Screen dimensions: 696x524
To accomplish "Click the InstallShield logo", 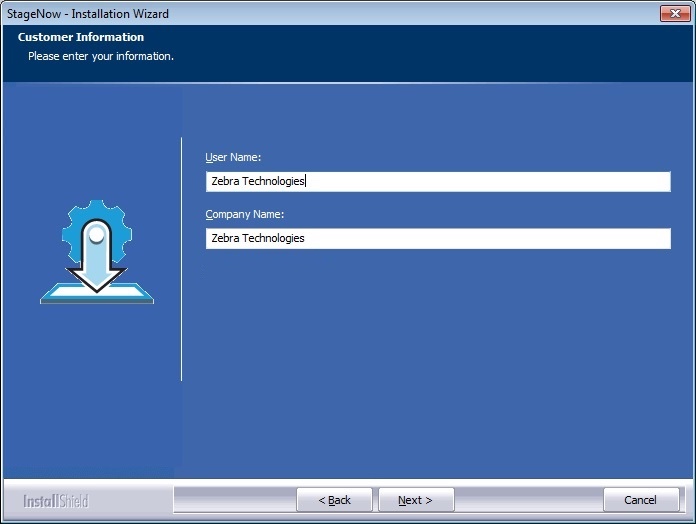I will pos(56,500).
